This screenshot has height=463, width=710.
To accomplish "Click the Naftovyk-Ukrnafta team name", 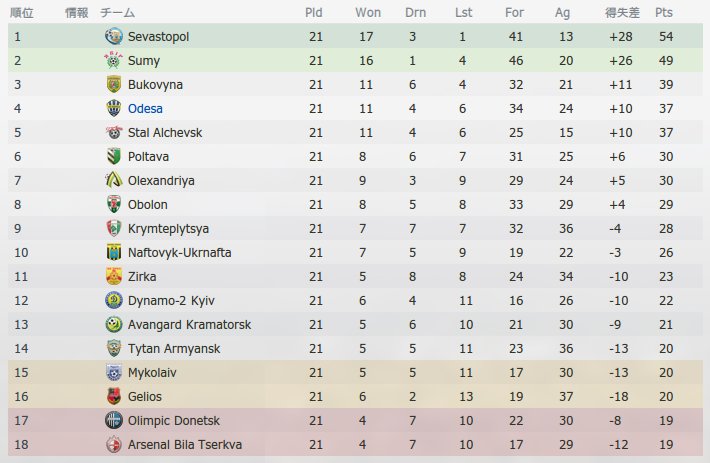I will 179,253.
